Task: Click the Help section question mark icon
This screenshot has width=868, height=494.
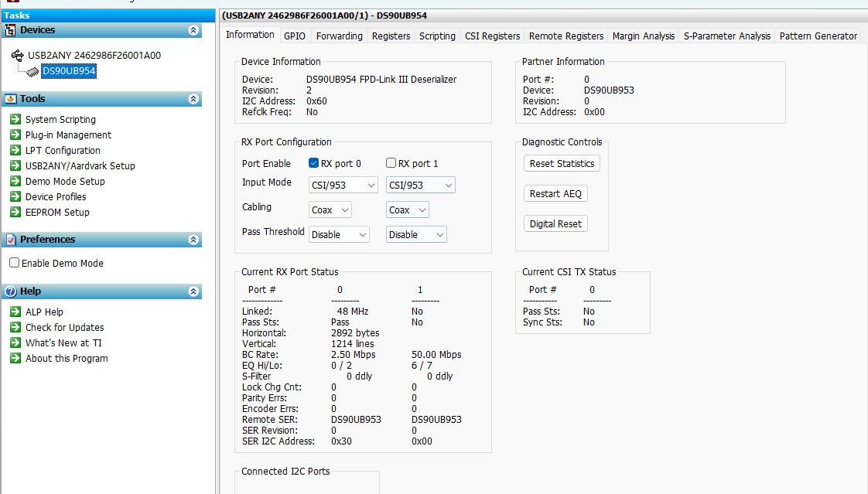Action: pos(11,291)
